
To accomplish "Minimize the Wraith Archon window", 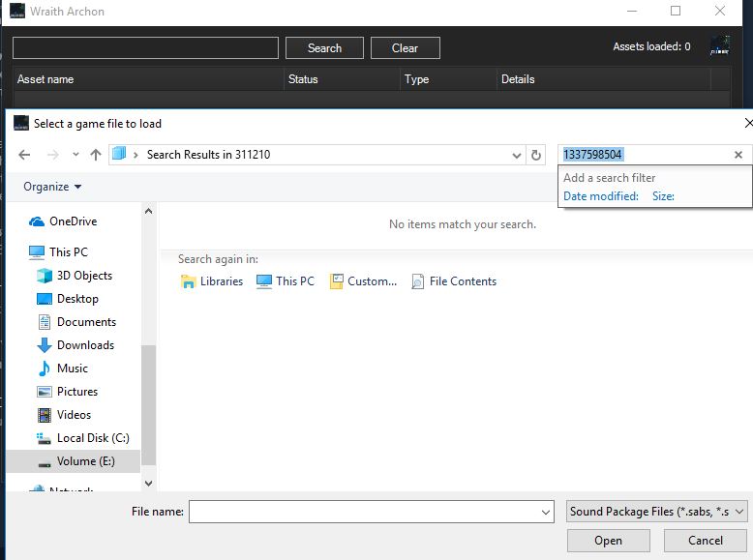I will coord(632,11).
